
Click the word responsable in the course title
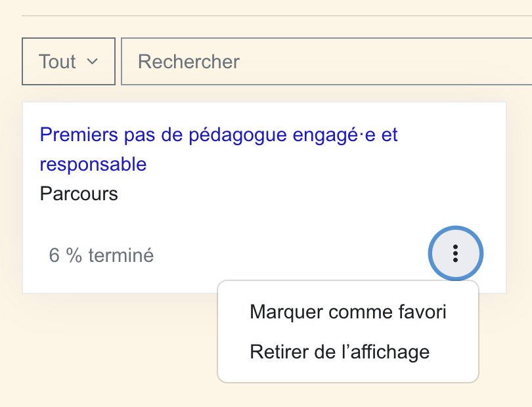[93, 164]
